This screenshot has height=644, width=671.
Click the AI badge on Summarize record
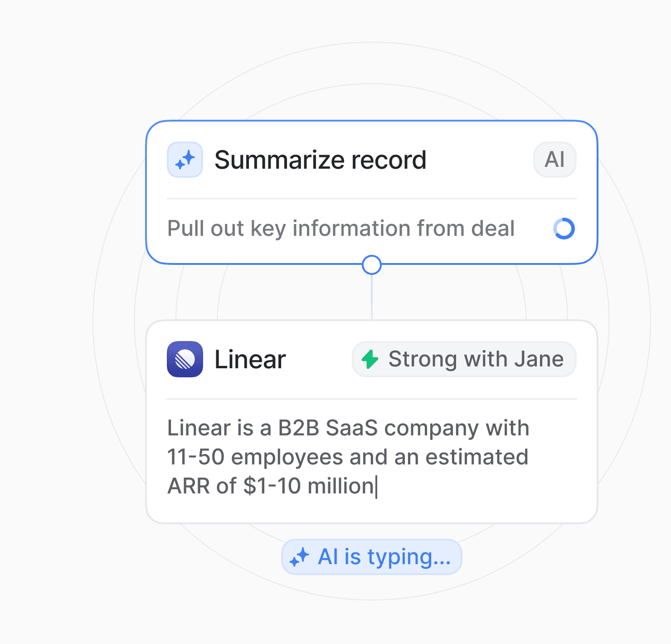(555, 160)
